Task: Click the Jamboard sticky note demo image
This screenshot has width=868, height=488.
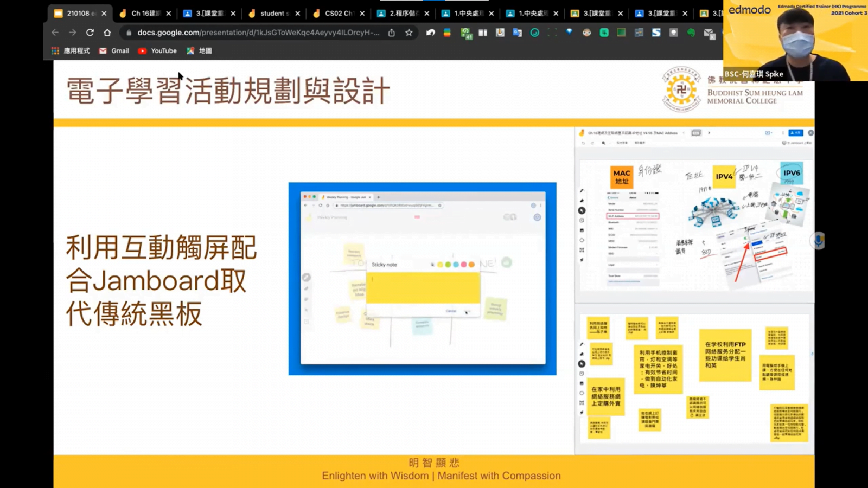Action: tap(423, 279)
